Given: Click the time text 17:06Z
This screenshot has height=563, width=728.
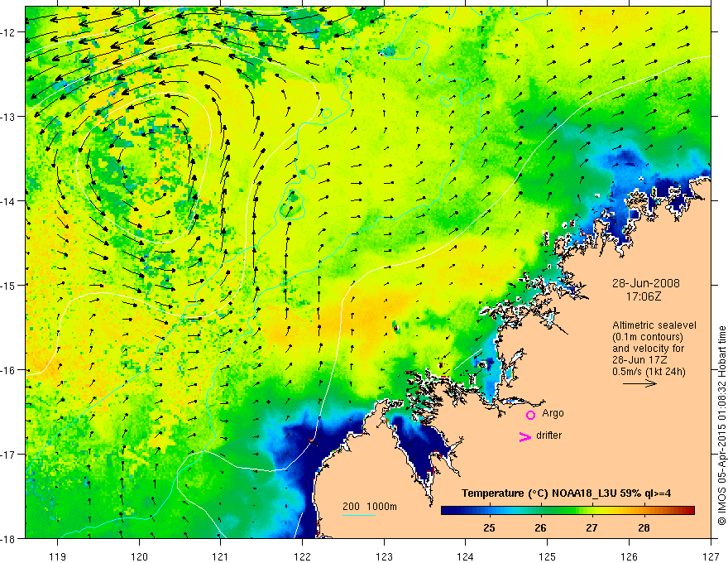Looking at the screenshot, I should click(x=644, y=296).
